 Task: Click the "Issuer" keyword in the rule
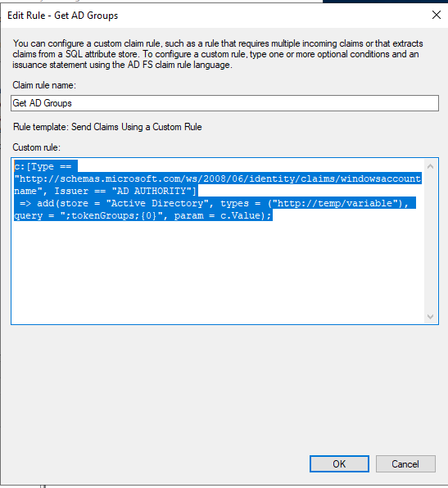pos(71,191)
